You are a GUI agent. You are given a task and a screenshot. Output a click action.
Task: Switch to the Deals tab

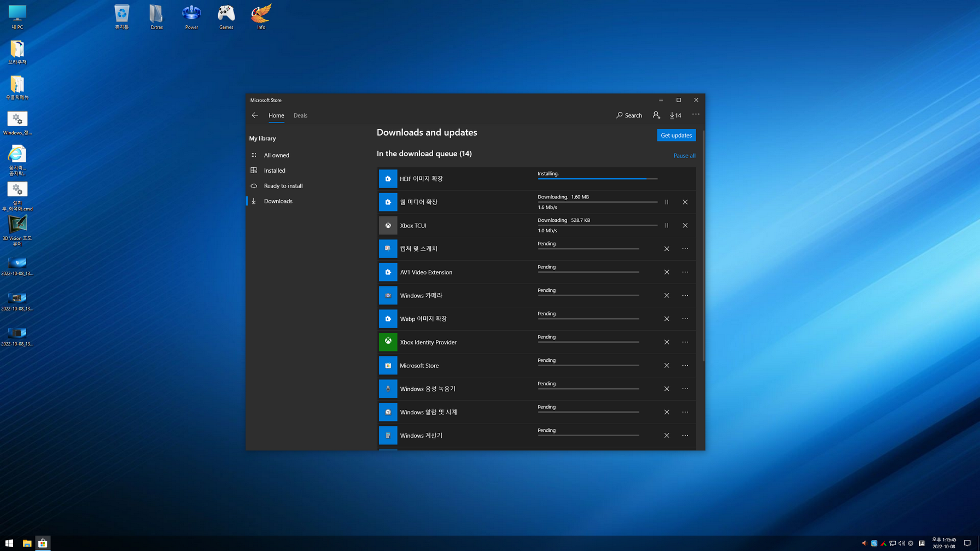(300, 115)
